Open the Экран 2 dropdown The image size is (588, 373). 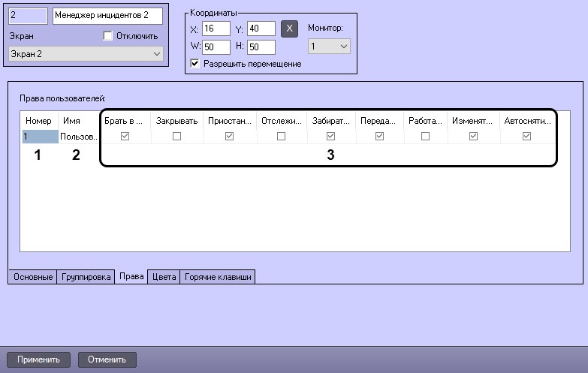click(x=86, y=54)
